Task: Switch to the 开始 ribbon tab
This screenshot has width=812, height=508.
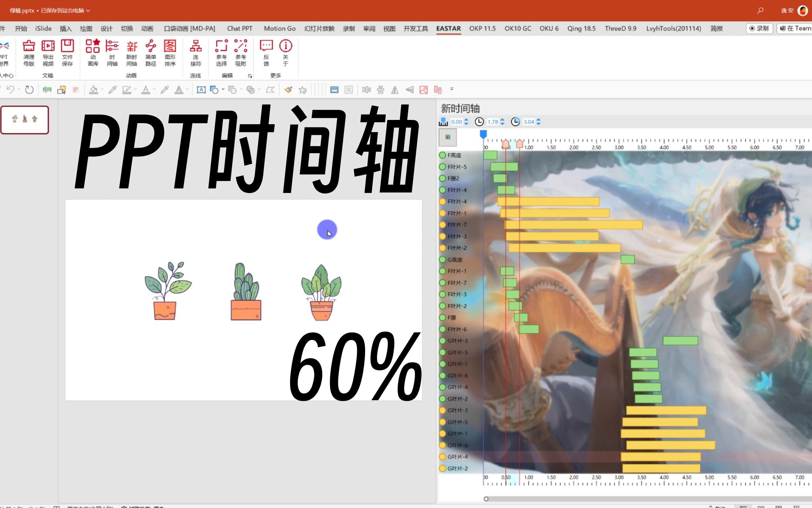Action: 21,29
